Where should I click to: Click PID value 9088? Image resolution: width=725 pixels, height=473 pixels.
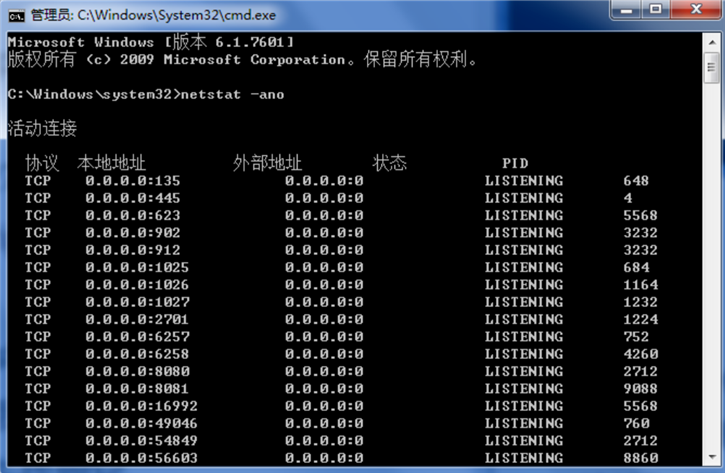(639, 389)
